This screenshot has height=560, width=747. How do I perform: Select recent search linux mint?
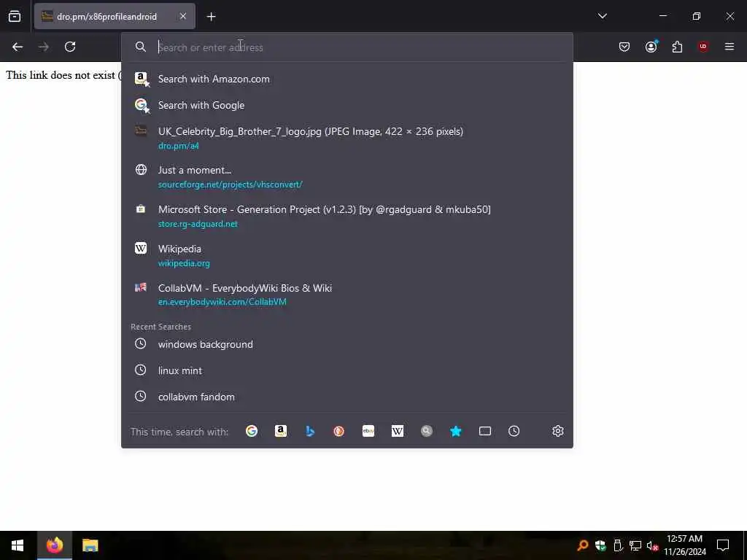(347, 370)
